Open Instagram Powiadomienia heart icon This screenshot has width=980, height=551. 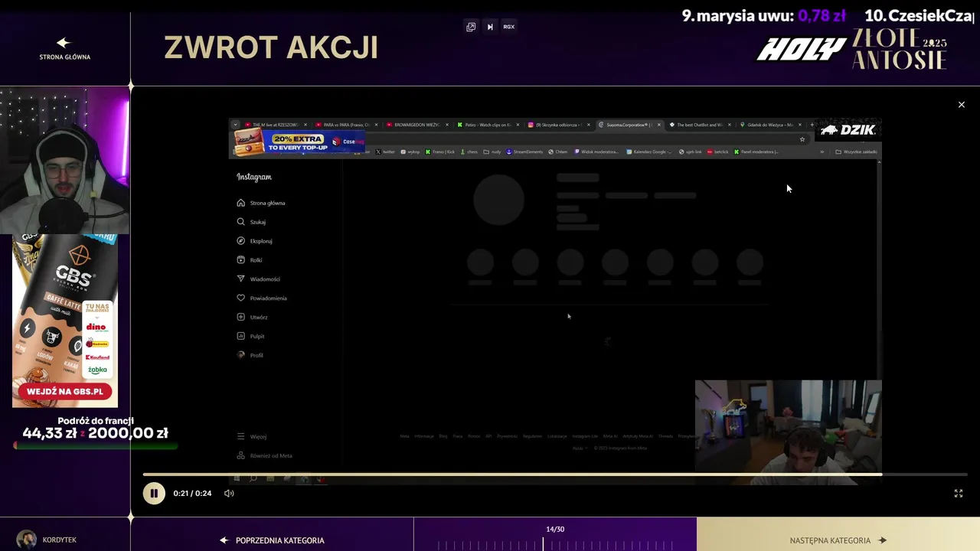click(241, 298)
